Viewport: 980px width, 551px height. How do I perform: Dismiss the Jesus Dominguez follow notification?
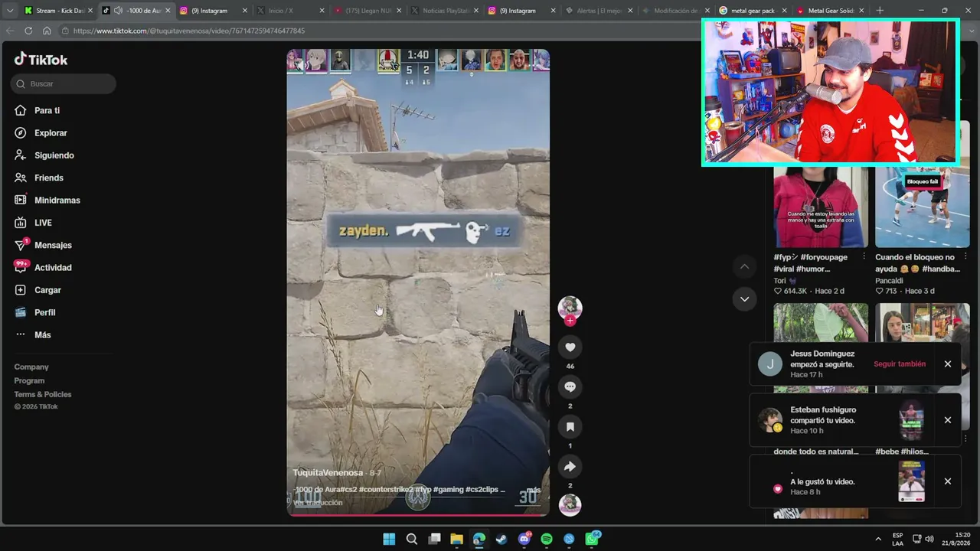pyautogui.click(x=948, y=364)
